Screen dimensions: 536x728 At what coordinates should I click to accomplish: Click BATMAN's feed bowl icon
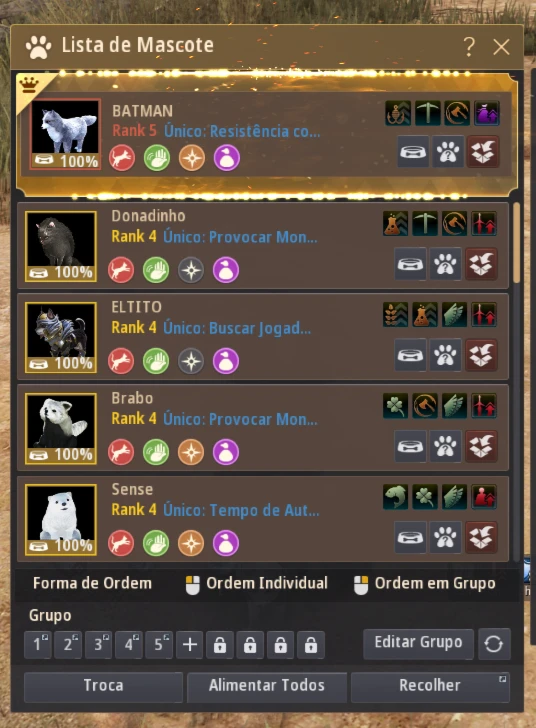tap(413, 152)
